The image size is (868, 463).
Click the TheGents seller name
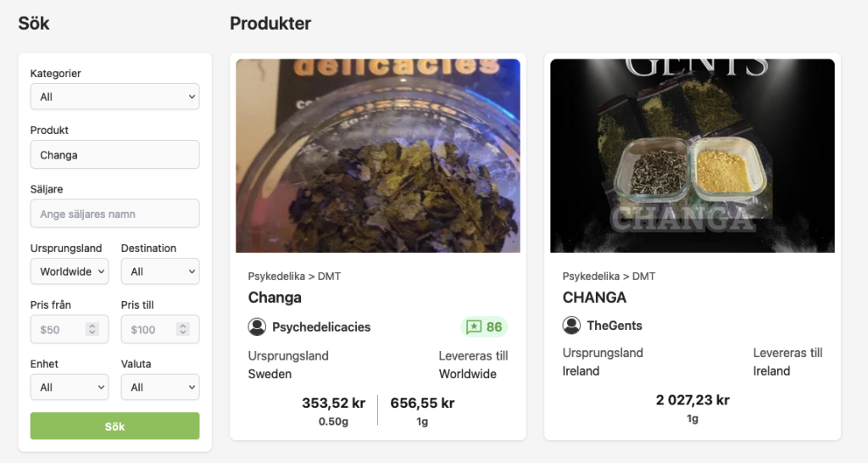pyautogui.click(x=615, y=326)
